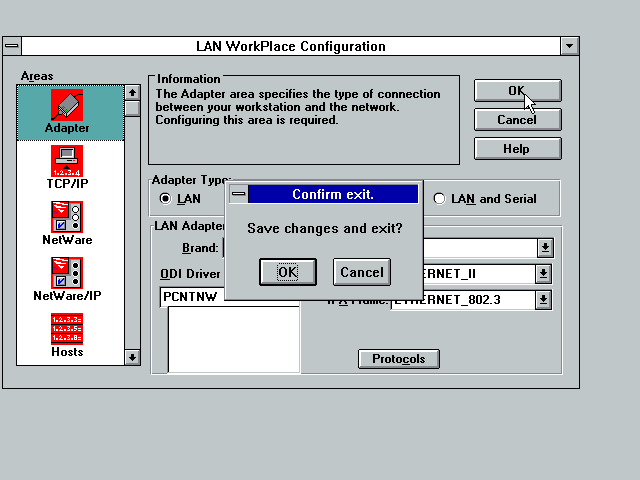This screenshot has height=480, width=640.
Task: Select the LAN and Serial radio button
Action: point(439,199)
